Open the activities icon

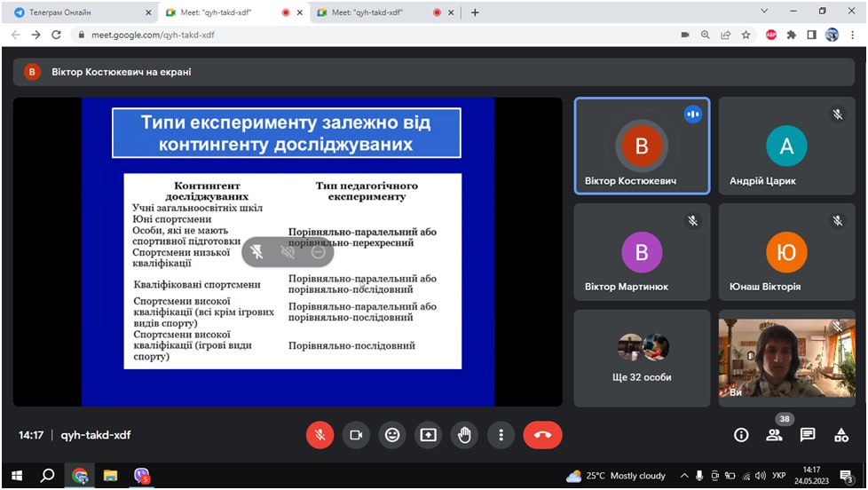click(x=841, y=435)
